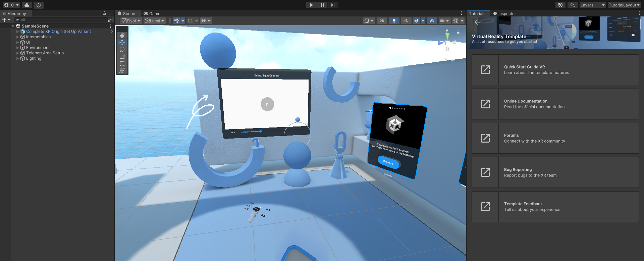Expand the Interactables object
Image resolution: width=644 pixels, height=261 pixels.
pyautogui.click(x=18, y=37)
